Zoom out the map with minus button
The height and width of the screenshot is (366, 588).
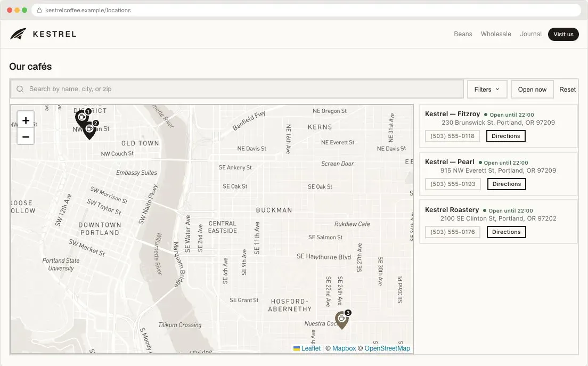tap(26, 136)
